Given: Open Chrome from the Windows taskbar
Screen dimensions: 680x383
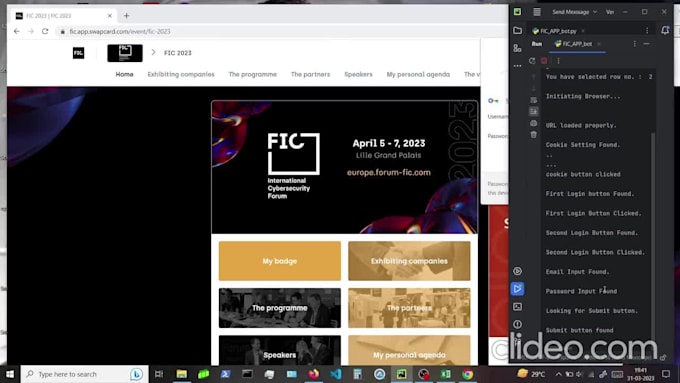Looking at the screenshot, I should (x=468, y=374).
